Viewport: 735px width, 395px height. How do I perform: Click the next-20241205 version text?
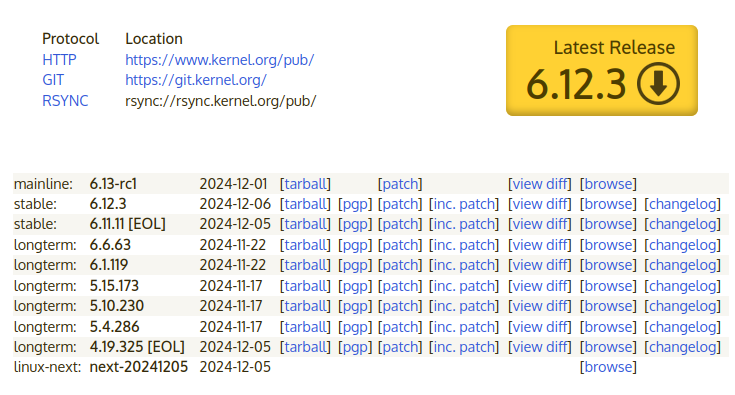[139, 367]
